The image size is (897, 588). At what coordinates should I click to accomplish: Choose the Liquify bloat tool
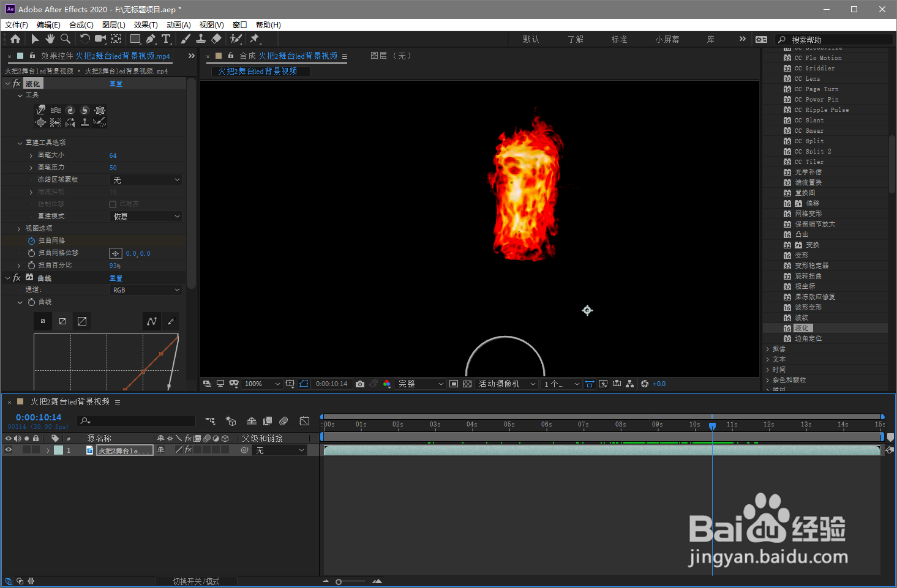(41, 122)
